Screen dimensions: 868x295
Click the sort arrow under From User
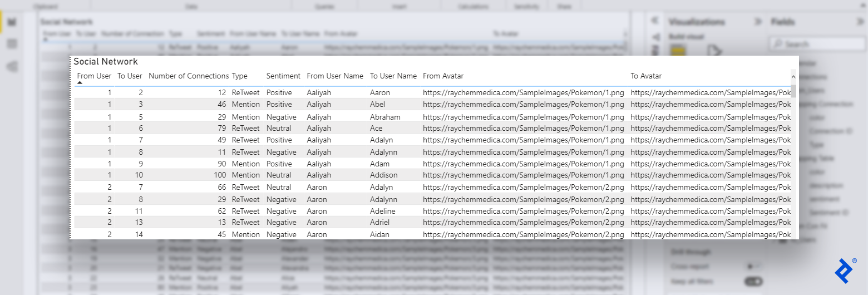80,83
